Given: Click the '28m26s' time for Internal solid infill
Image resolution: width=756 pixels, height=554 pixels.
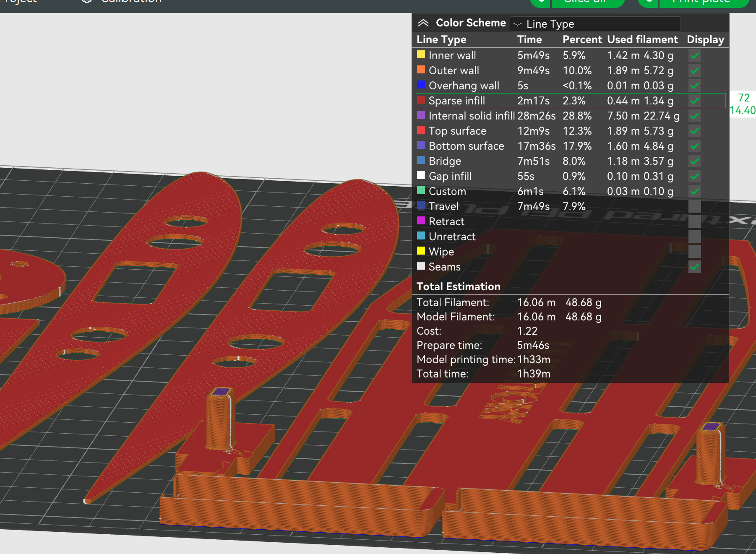Looking at the screenshot, I should pyautogui.click(x=537, y=116).
